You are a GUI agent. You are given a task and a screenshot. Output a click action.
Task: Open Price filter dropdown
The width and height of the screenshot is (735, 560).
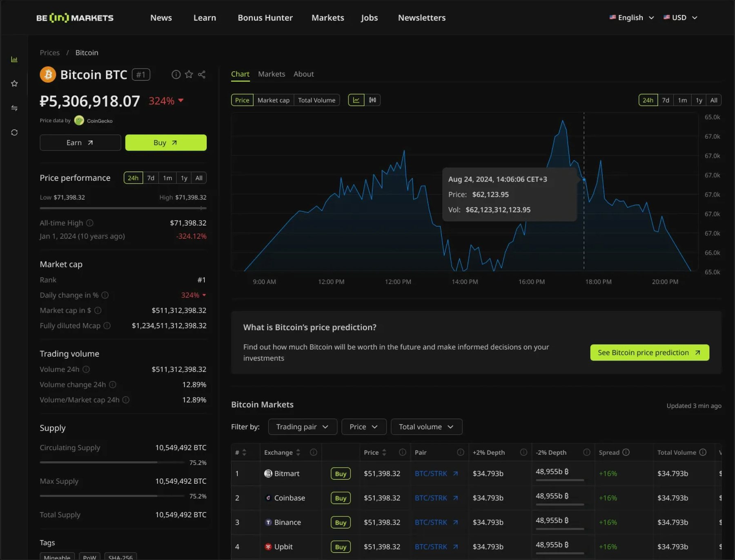(364, 427)
